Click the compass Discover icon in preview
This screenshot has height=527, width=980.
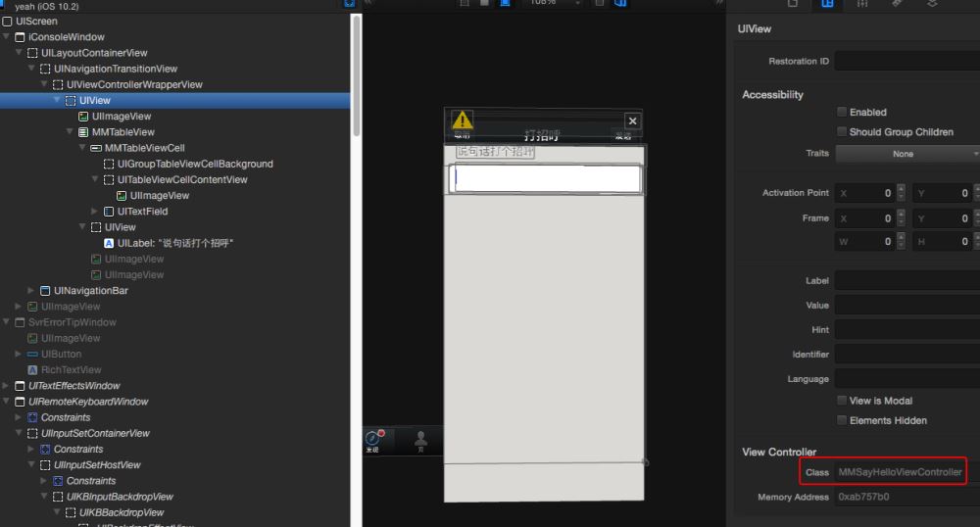click(373, 439)
